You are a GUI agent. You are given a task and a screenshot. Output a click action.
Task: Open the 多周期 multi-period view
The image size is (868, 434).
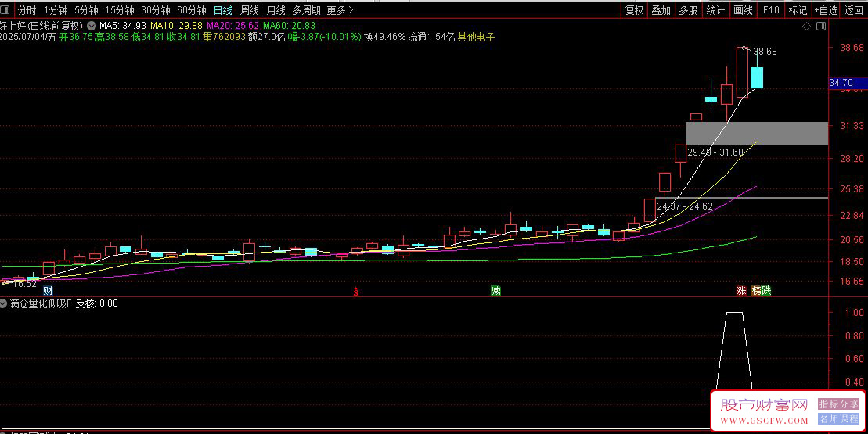pyautogui.click(x=306, y=10)
